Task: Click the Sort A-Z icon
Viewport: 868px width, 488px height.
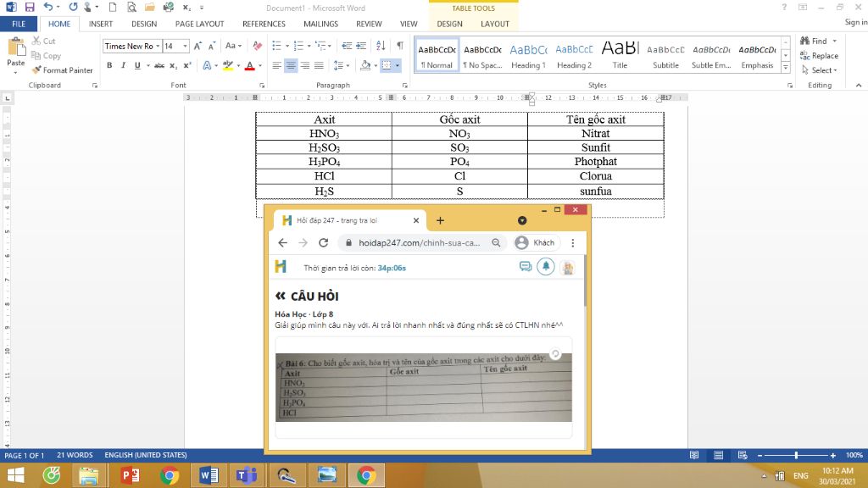Action: pyautogui.click(x=381, y=46)
